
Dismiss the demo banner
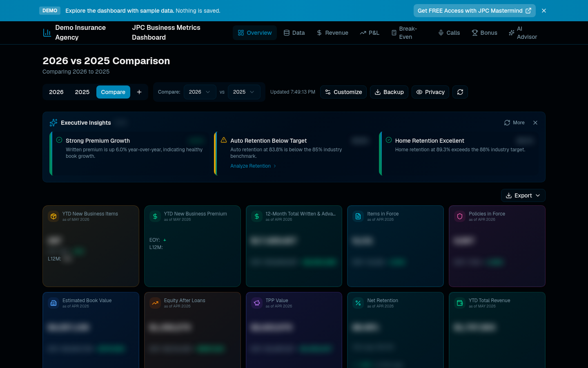544,11
